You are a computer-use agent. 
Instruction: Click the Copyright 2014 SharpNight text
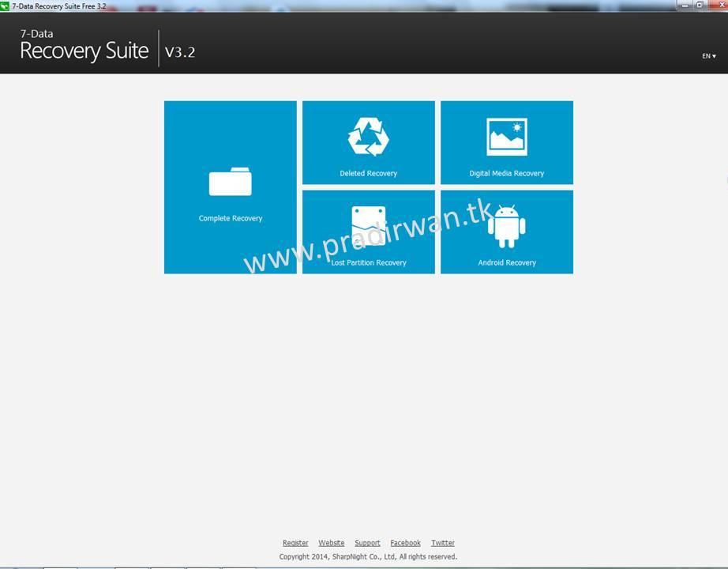368,556
